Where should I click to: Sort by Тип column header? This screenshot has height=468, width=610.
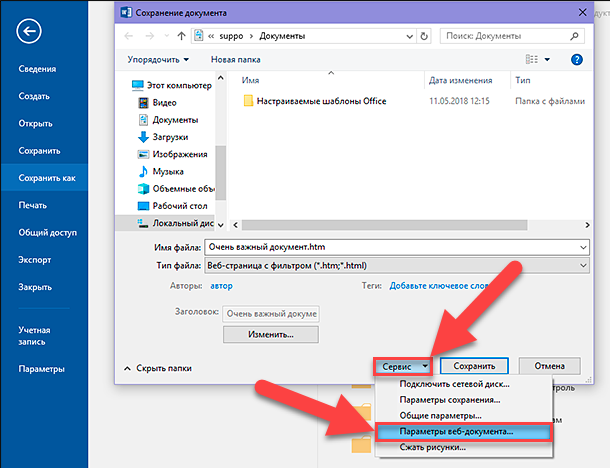(x=523, y=80)
